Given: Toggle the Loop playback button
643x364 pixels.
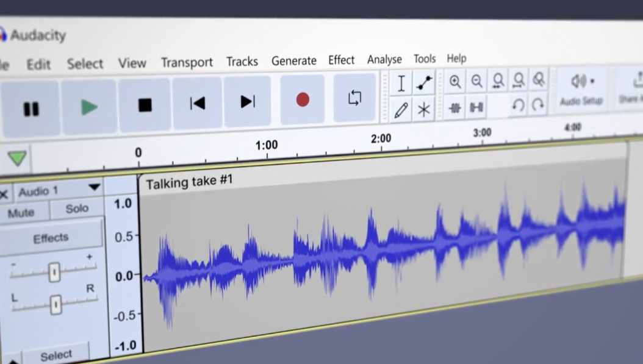Looking at the screenshot, I should point(354,98).
